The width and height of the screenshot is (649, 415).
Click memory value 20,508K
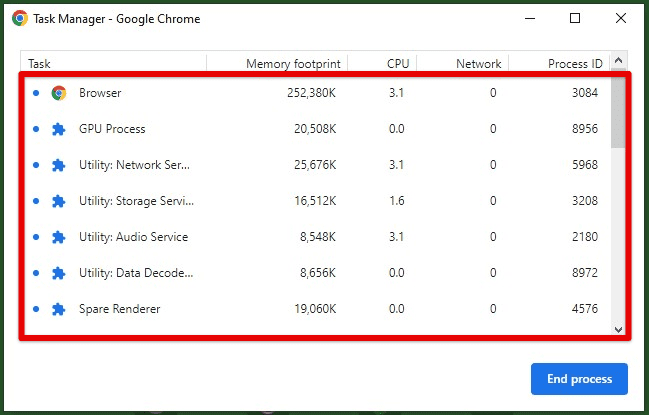coord(315,129)
